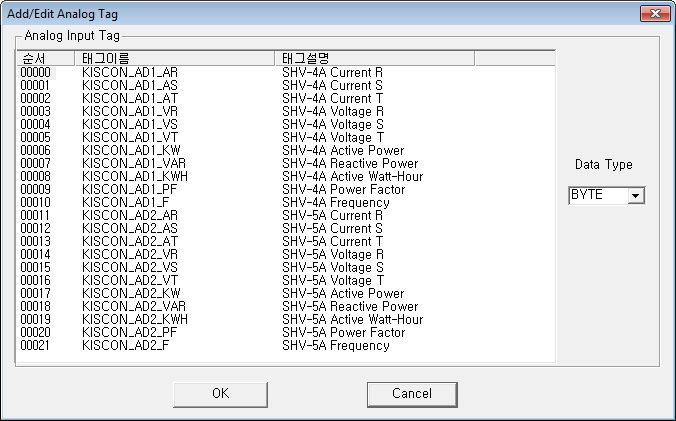Sort by the 태그이름 column header
Viewport: 676px width, 421px height.
175,58
